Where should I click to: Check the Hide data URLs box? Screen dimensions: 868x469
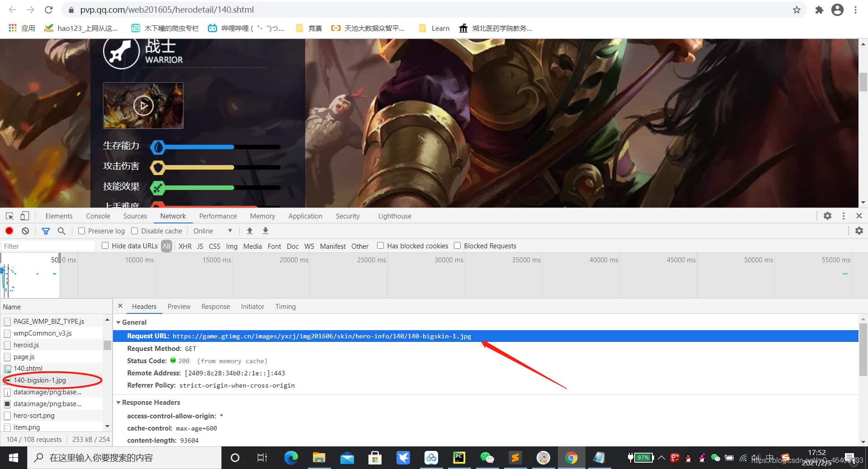(x=105, y=245)
